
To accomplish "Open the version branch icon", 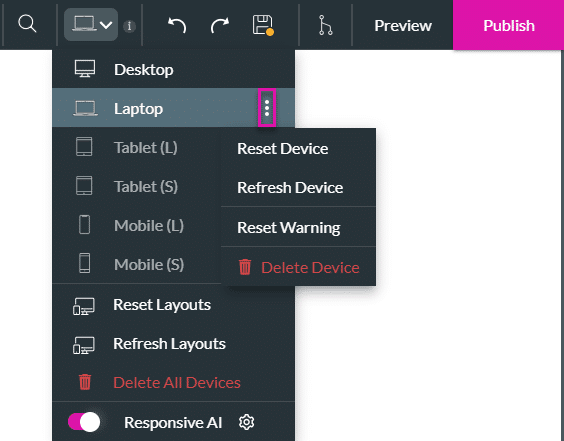I will (326, 25).
